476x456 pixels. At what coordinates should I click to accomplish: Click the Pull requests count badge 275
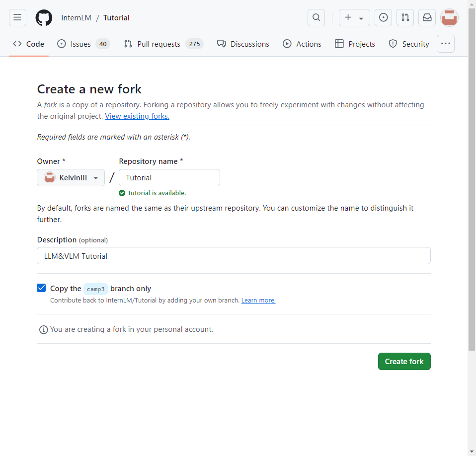pos(194,44)
